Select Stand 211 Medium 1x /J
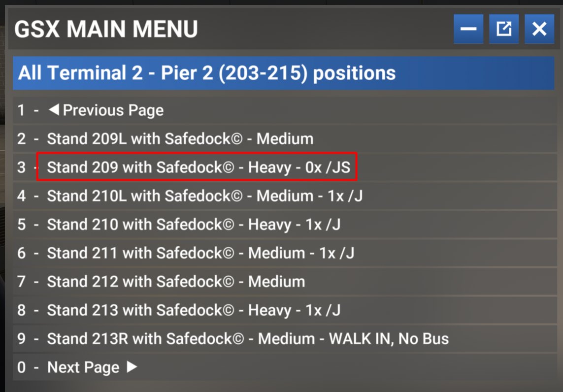563x392 pixels. pyautogui.click(x=200, y=253)
